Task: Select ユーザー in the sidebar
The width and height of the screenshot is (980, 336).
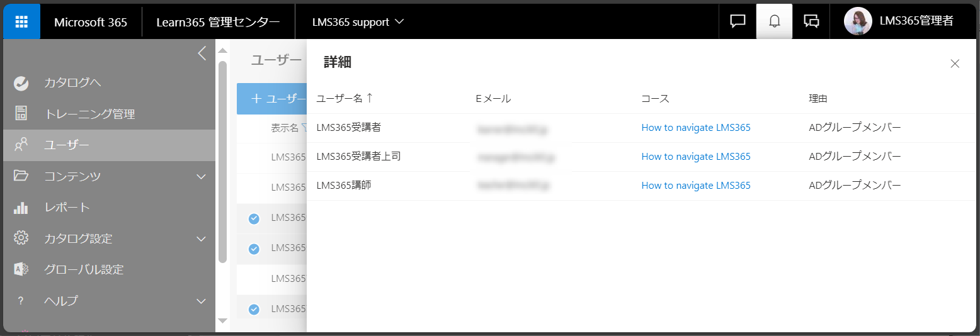Action: pyautogui.click(x=109, y=145)
